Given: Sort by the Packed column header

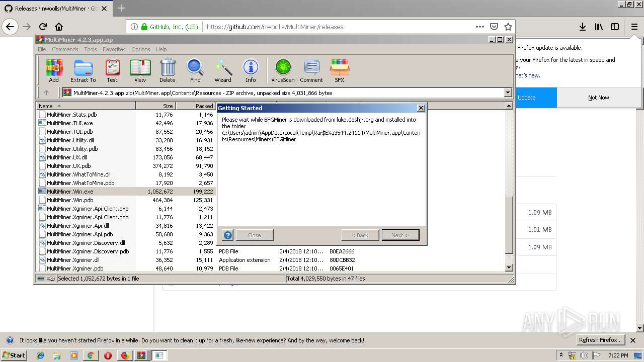Looking at the screenshot, I should 196,106.
